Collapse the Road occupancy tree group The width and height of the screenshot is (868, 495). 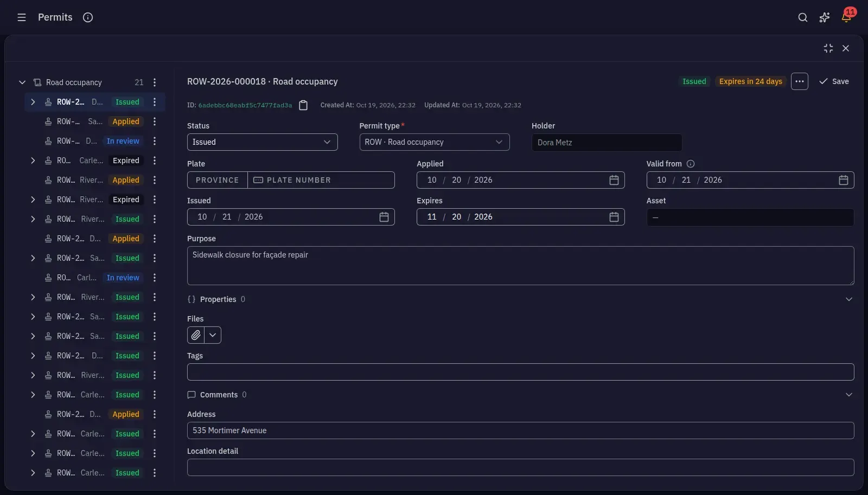point(22,82)
